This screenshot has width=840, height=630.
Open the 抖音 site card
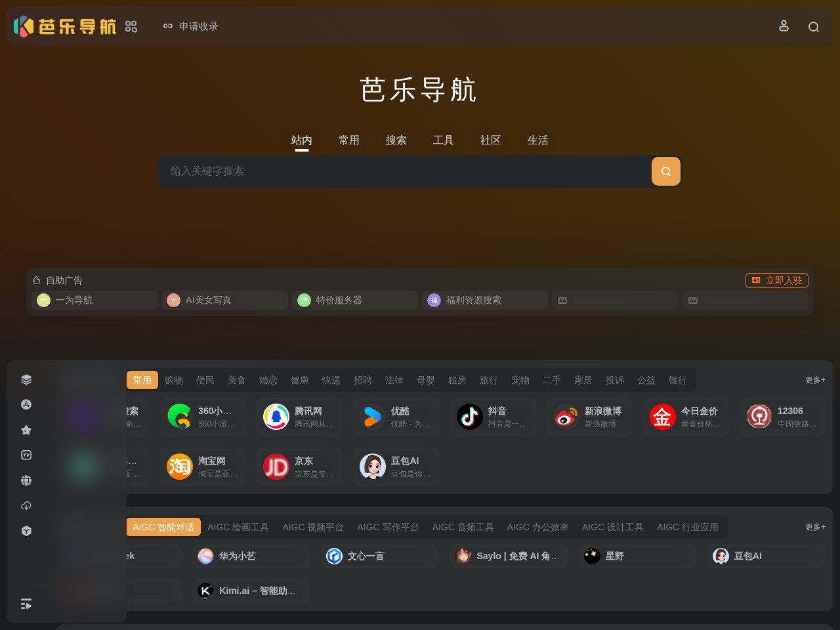point(492,417)
